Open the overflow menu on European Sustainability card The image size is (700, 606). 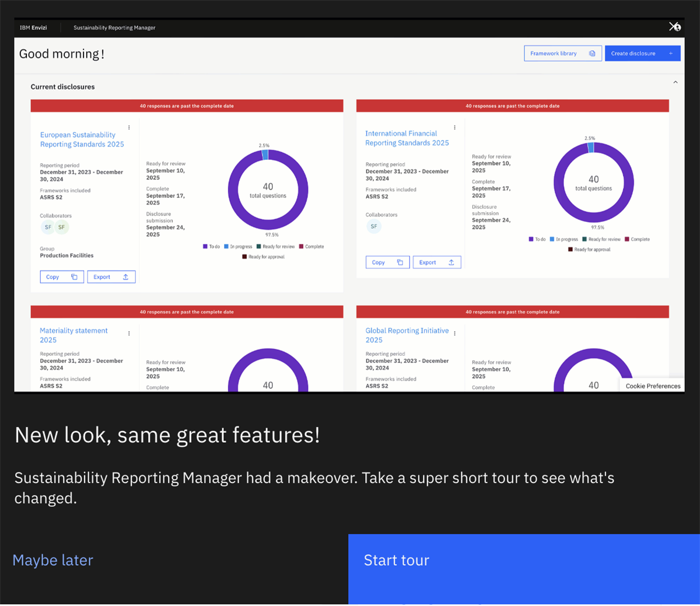tap(129, 128)
